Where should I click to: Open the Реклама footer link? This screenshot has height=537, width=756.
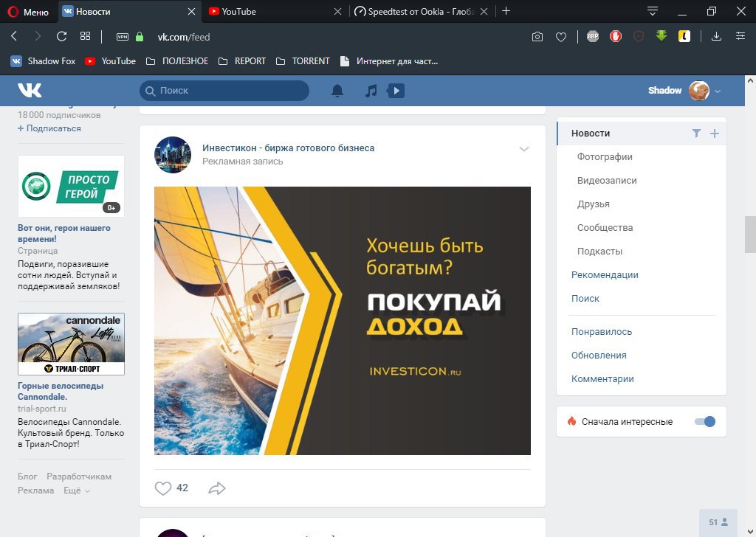click(x=35, y=491)
